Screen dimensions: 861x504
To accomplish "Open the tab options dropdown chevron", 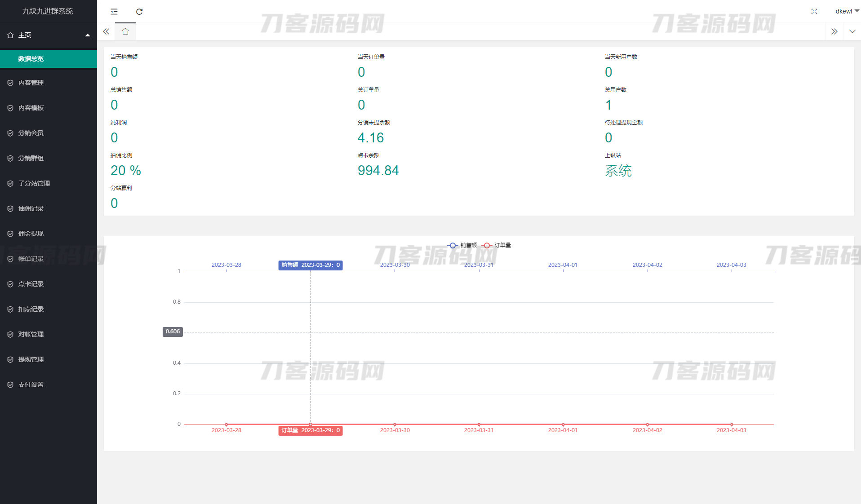I will tap(852, 31).
